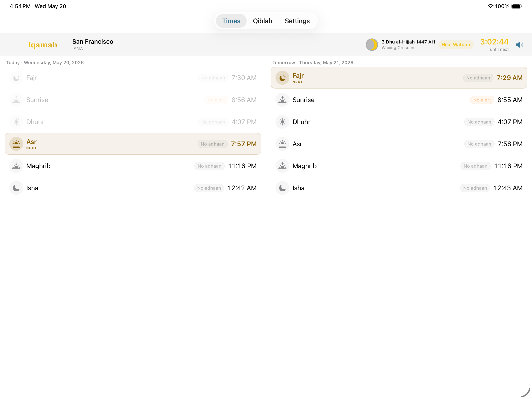Tap the 3 Dhu al-Hijjah 1447 AH date
Viewport: 532px width, 399px height.
click(x=408, y=42)
